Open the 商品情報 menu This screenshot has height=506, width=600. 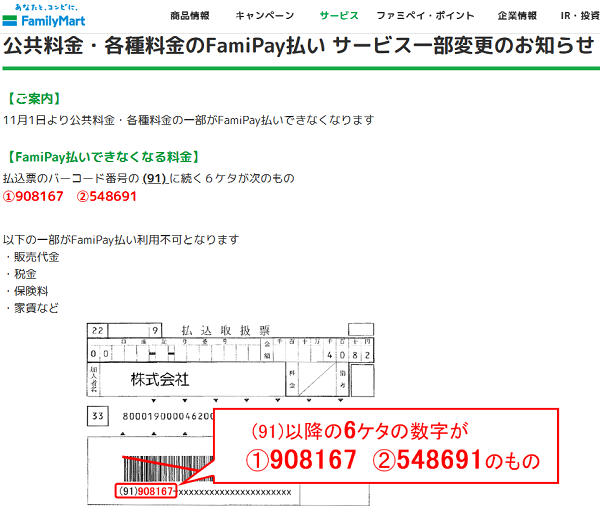coord(190,16)
